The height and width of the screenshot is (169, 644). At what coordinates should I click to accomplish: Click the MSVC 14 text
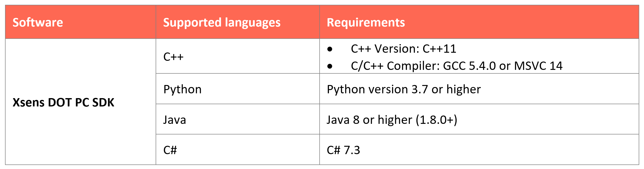click(x=538, y=66)
